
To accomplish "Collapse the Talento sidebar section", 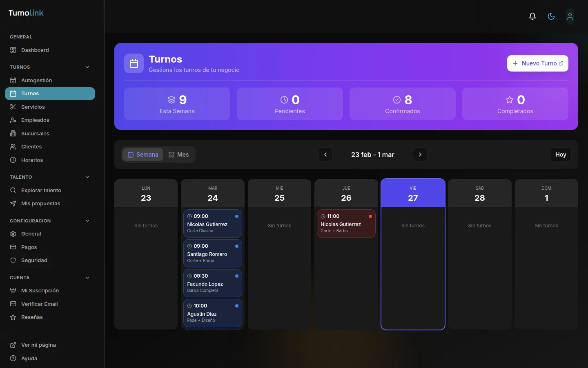I will 87,177.
